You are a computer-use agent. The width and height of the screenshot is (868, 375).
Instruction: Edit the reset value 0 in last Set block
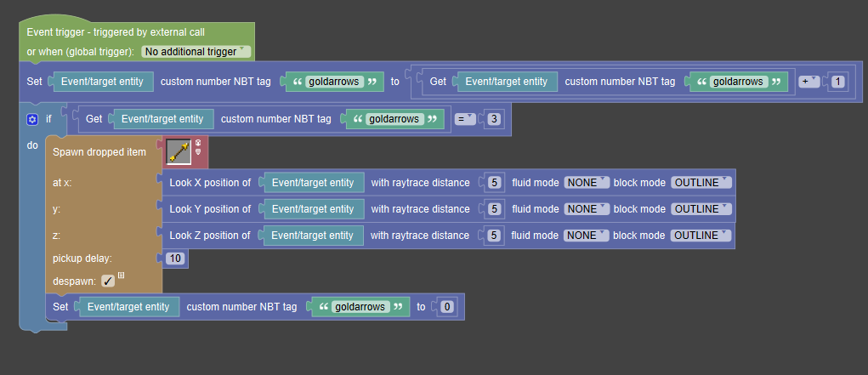click(x=448, y=307)
